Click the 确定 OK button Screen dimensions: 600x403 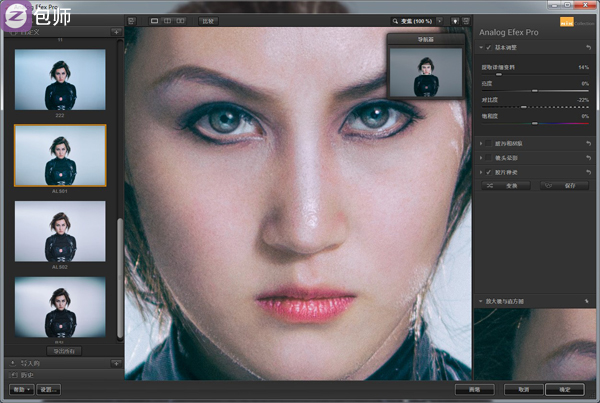pyautogui.click(x=565, y=390)
